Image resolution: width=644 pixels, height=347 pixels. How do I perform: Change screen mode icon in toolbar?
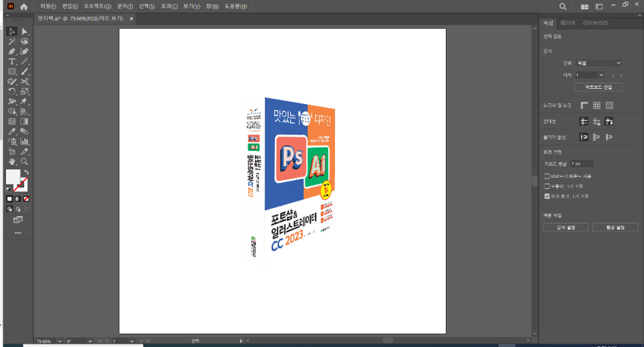click(17, 219)
